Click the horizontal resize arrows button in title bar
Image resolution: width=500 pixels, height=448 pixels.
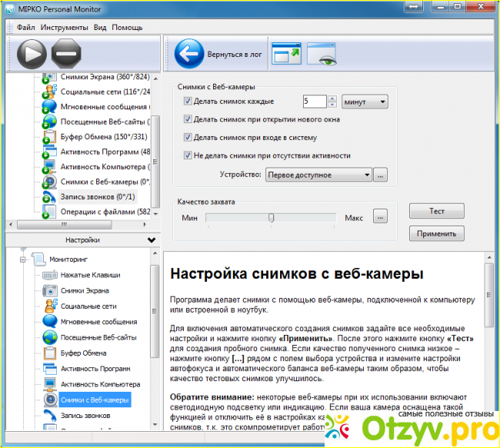pyautogui.click(x=413, y=7)
